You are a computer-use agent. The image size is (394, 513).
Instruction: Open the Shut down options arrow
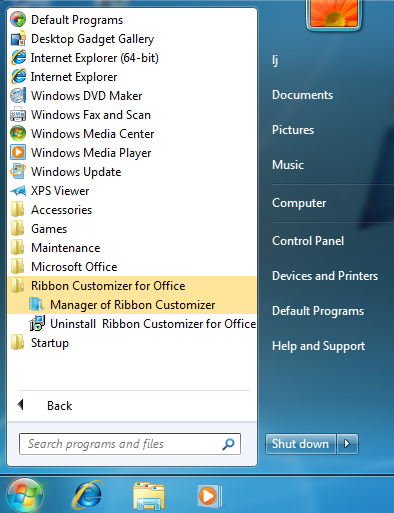[x=347, y=444]
